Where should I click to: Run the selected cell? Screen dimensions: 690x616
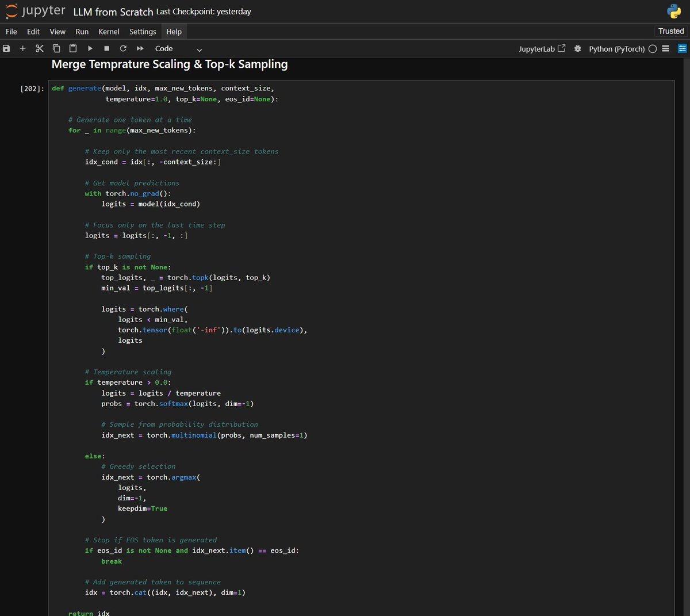tap(90, 49)
